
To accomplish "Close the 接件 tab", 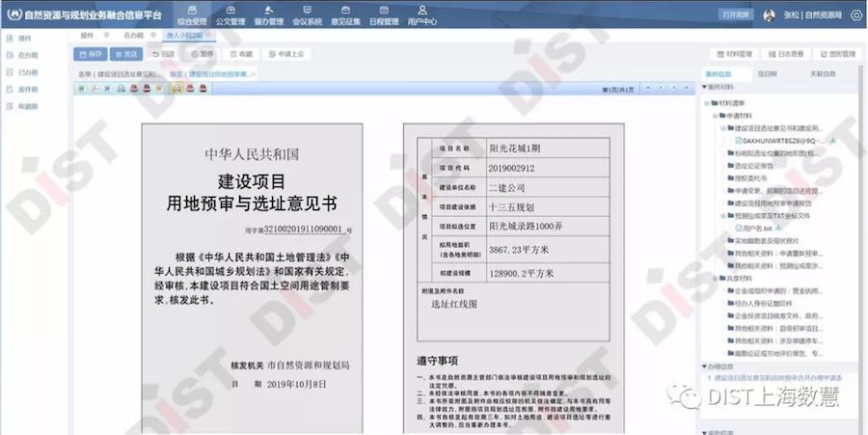I will tap(106, 35).
